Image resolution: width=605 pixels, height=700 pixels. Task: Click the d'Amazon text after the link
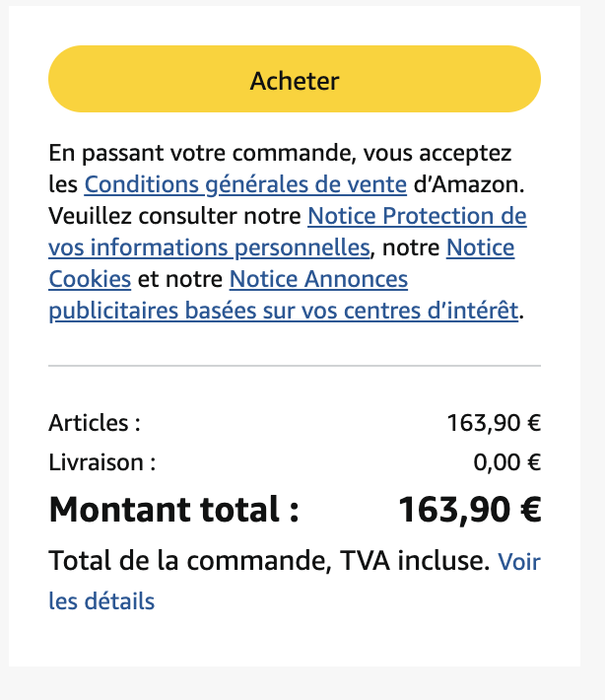click(x=469, y=184)
